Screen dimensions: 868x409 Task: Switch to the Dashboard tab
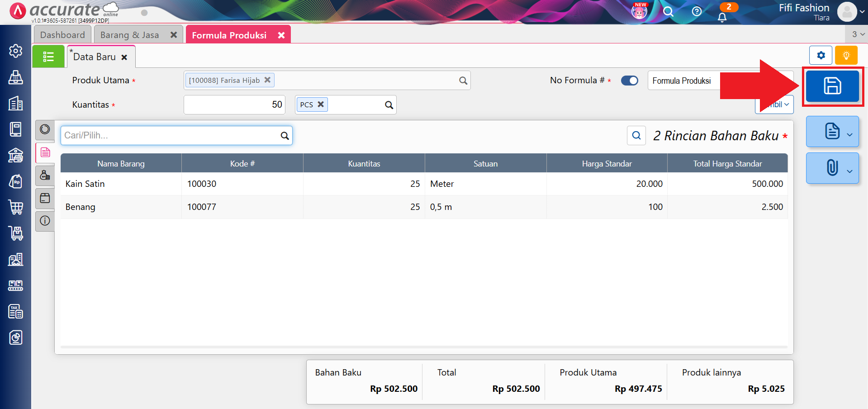point(62,35)
